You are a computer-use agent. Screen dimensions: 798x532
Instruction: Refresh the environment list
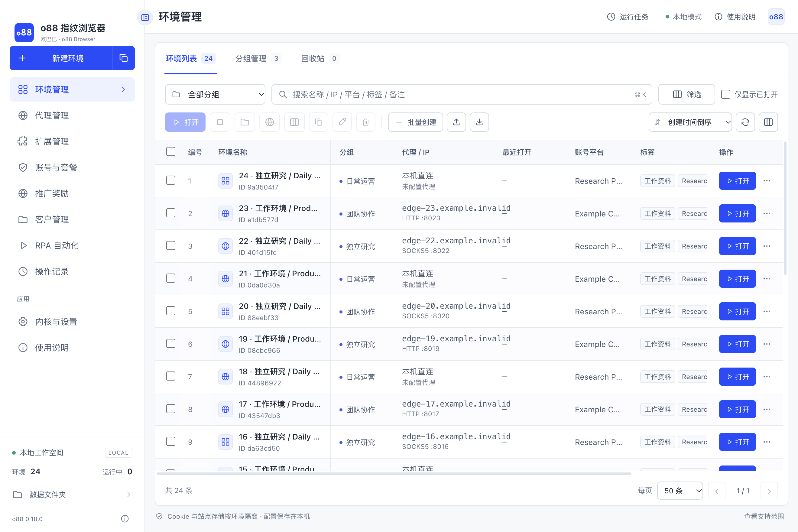(x=745, y=122)
